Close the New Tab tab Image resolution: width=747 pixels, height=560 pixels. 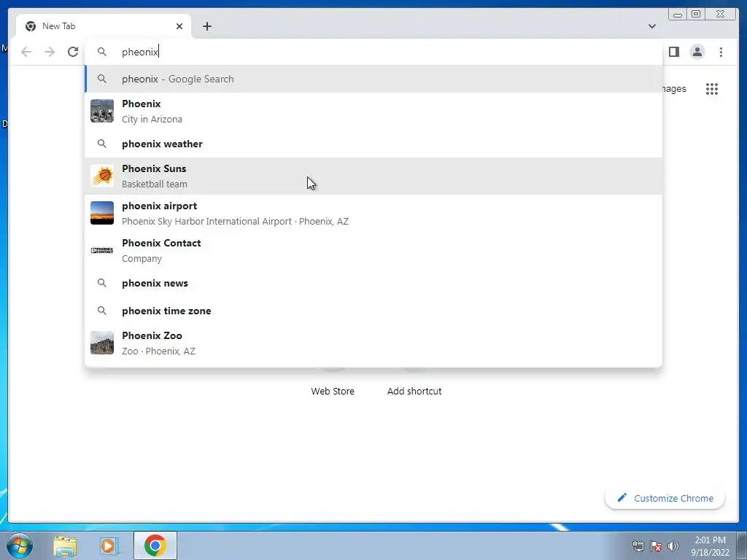[179, 26]
